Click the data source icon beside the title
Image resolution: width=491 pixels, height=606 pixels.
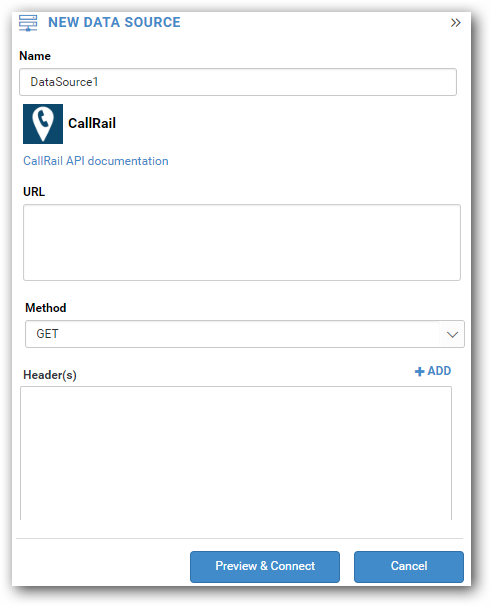click(28, 23)
